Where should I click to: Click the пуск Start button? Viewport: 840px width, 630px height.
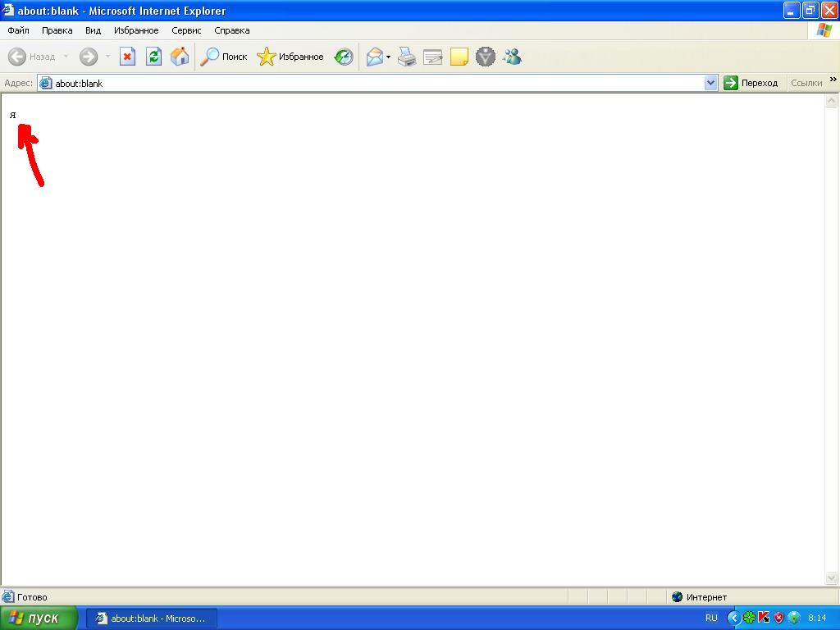39,618
